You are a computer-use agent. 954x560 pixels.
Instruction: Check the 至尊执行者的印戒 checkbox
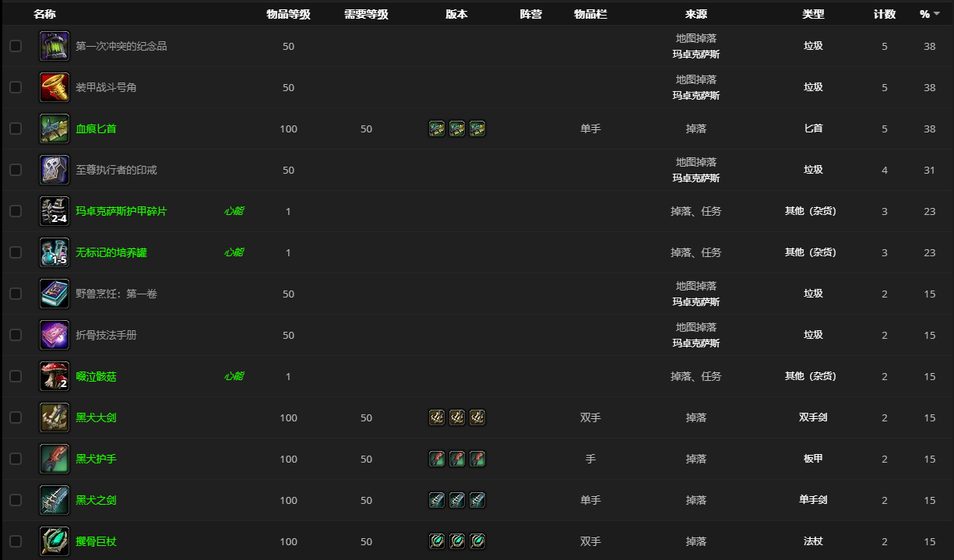point(16,170)
